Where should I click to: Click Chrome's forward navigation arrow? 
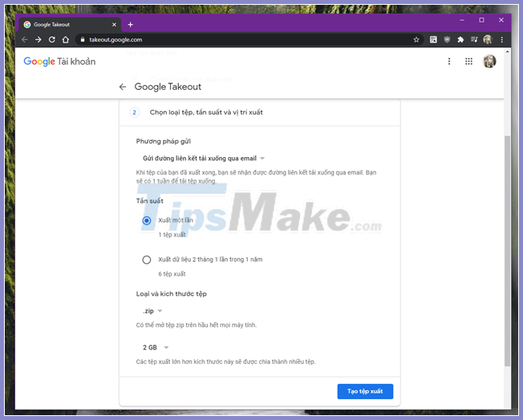pyautogui.click(x=39, y=39)
